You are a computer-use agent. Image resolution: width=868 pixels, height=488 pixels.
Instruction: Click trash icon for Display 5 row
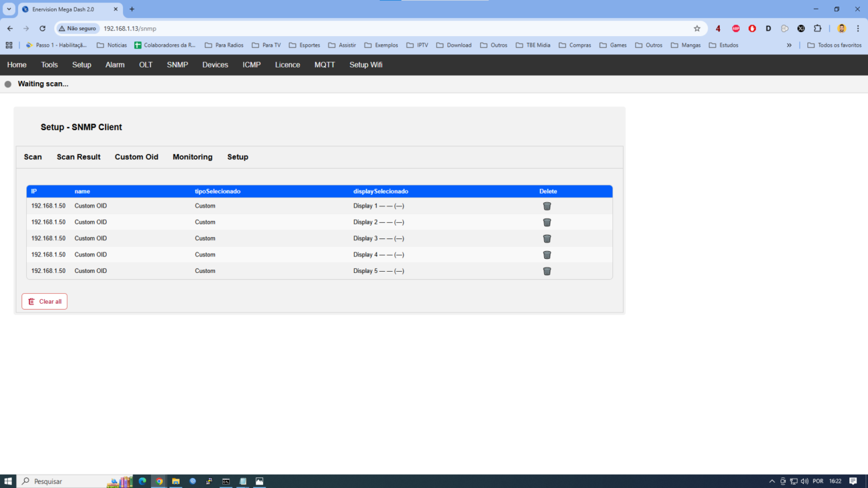click(x=547, y=271)
